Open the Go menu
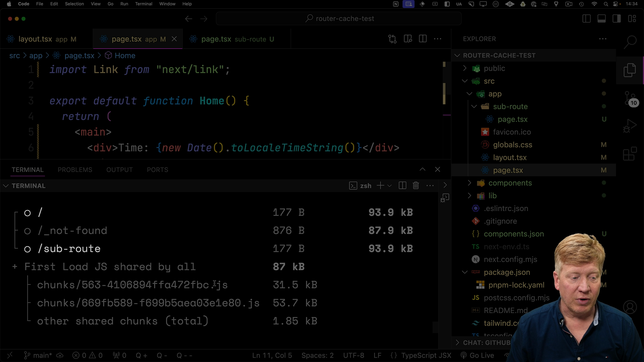Image resolution: width=644 pixels, height=362 pixels. coord(110,4)
